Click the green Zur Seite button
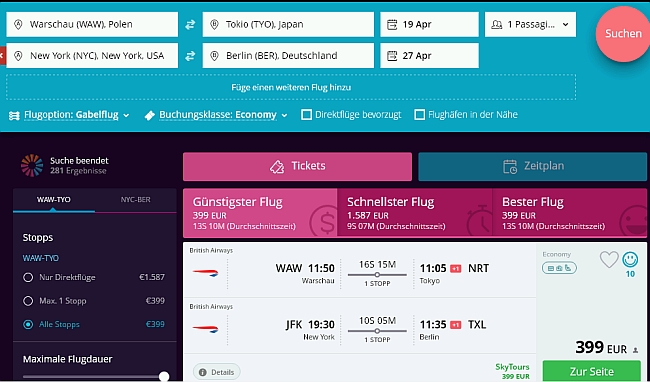 click(x=592, y=371)
